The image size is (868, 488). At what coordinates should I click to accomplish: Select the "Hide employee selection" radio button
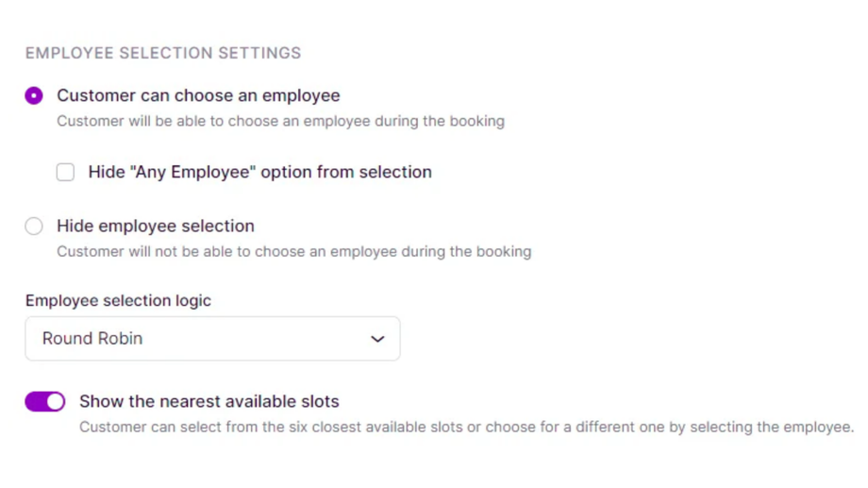pos(34,227)
